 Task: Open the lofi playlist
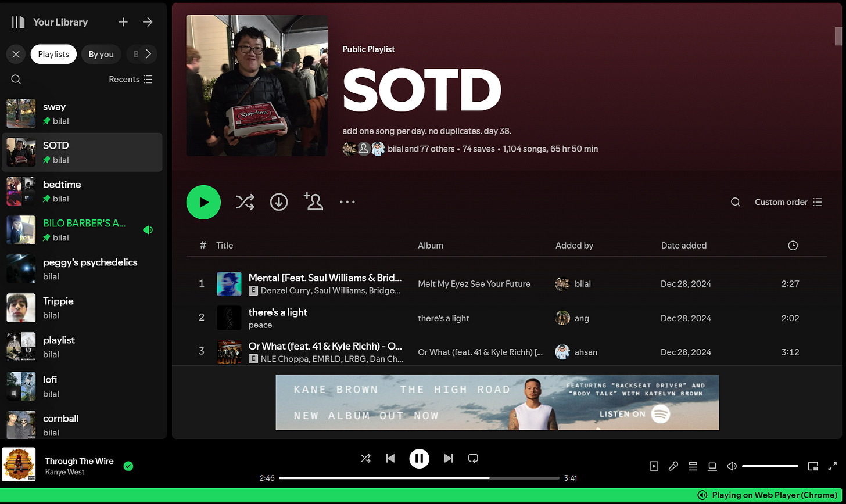click(x=82, y=386)
